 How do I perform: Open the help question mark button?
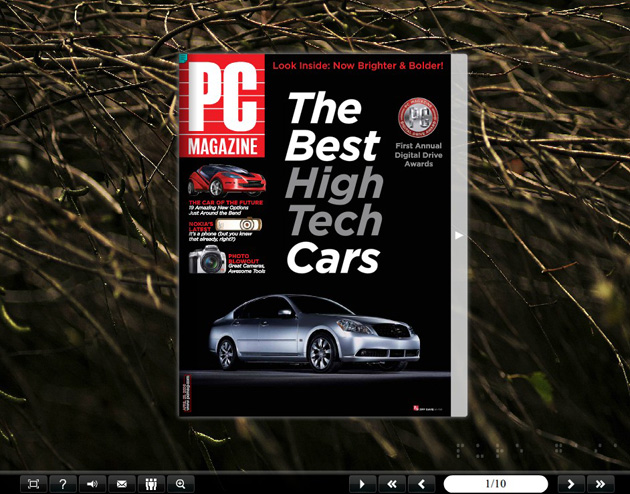point(63,484)
